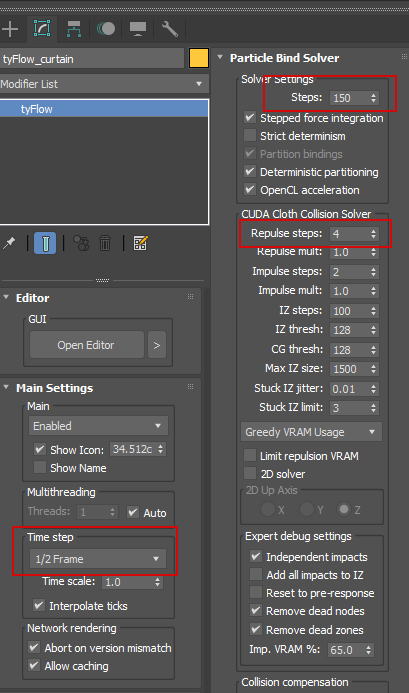Enable the 2D solver checkbox
Screen dimensions: 409x693
click(250, 473)
